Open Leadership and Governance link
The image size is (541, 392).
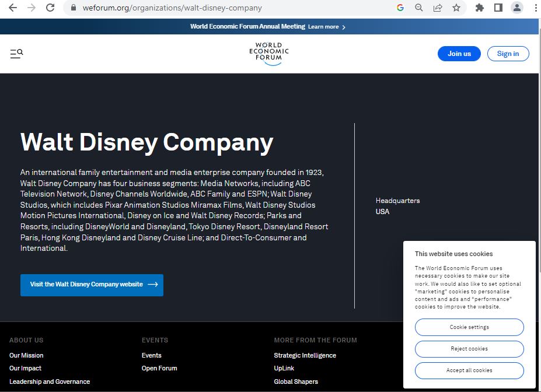point(50,381)
